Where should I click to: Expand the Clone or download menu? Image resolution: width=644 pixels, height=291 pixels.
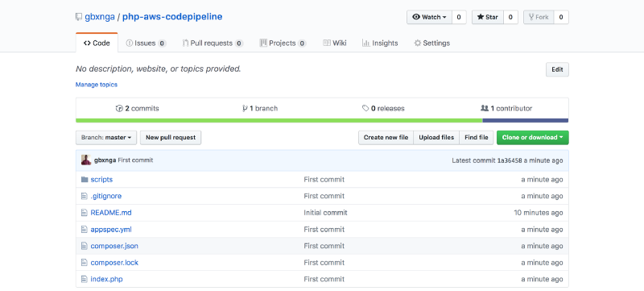coord(533,138)
